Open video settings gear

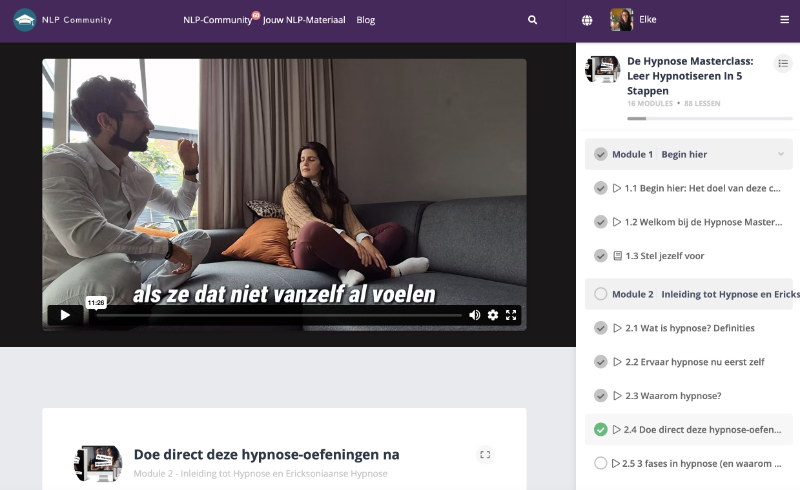click(493, 315)
